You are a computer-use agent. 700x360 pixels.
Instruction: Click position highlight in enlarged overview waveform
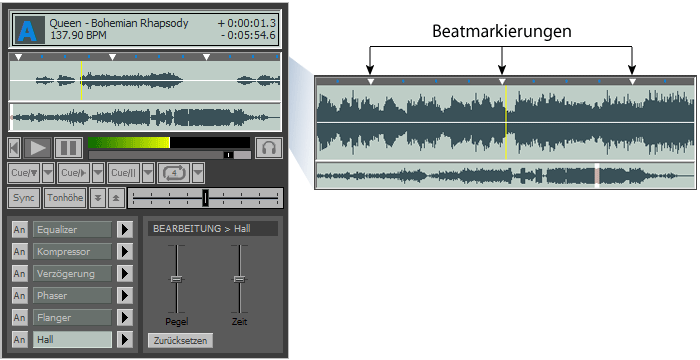(597, 176)
